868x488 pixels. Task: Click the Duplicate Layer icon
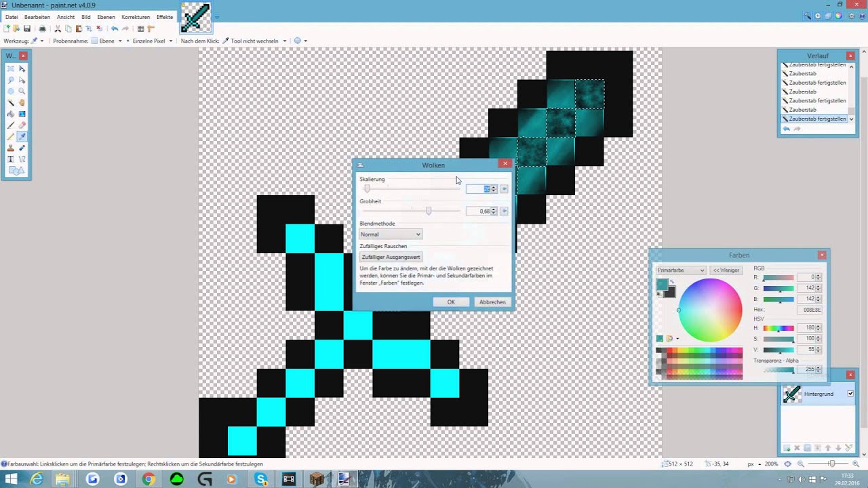[x=807, y=448]
